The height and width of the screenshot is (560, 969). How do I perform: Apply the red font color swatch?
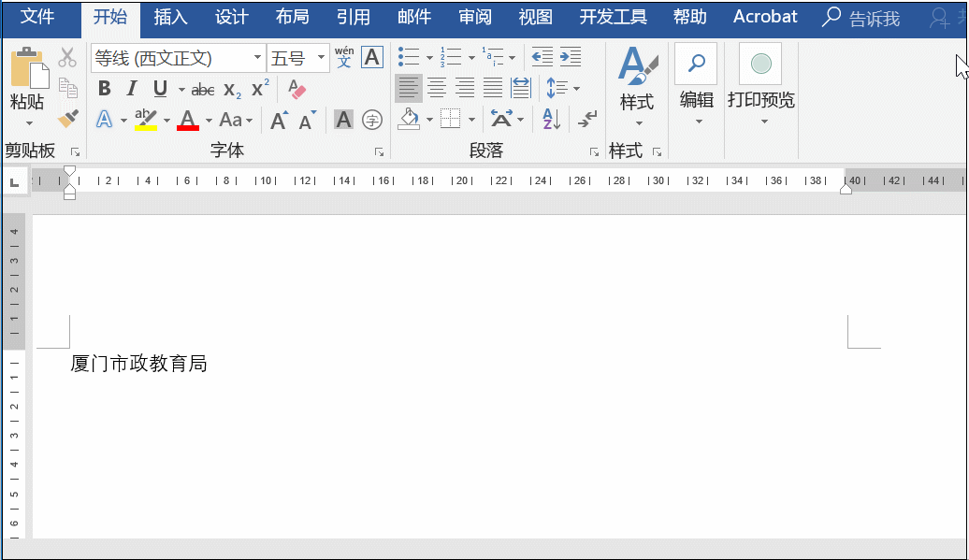[x=188, y=120]
